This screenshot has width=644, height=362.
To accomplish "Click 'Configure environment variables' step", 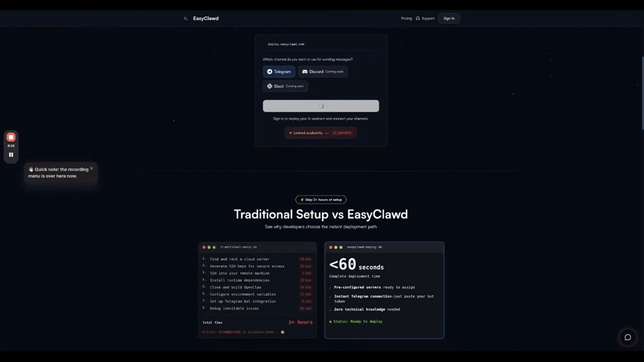I will [x=243, y=294].
